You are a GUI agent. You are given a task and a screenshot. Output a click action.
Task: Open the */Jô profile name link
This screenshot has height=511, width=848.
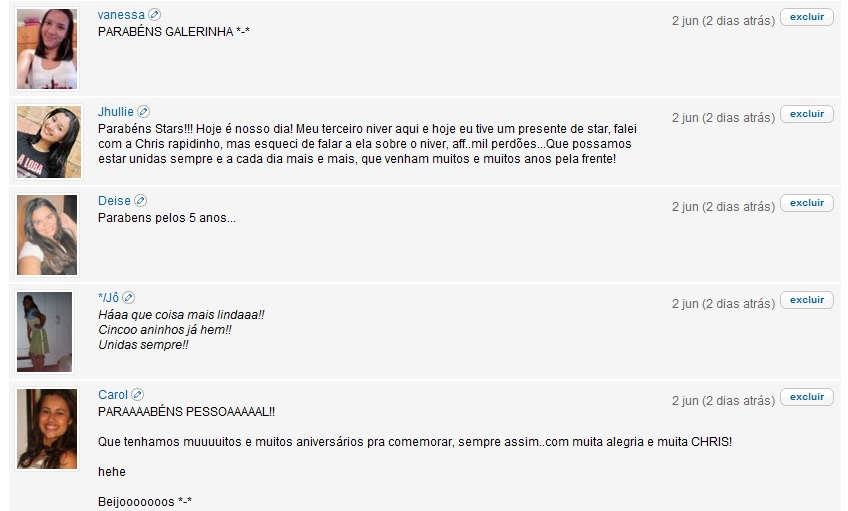(108, 297)
